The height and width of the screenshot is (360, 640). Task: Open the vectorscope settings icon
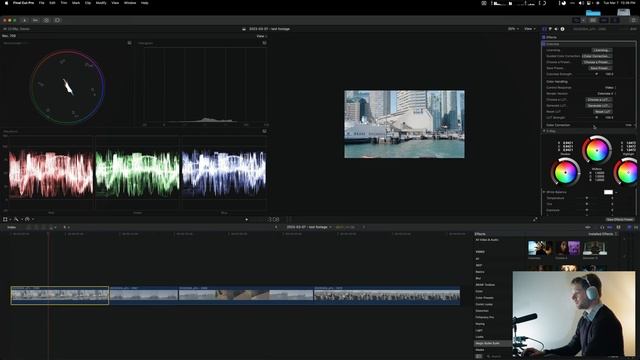coord(129,43)
